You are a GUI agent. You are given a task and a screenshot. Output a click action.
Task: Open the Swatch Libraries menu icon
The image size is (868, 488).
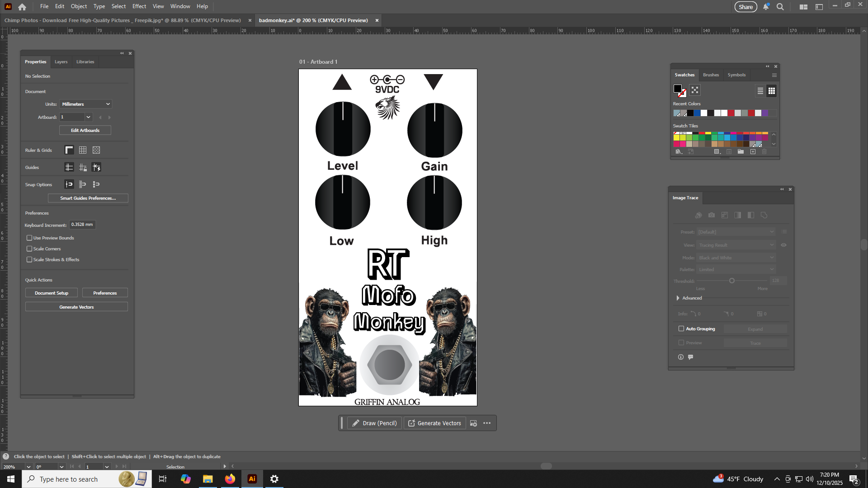point(679,152)
